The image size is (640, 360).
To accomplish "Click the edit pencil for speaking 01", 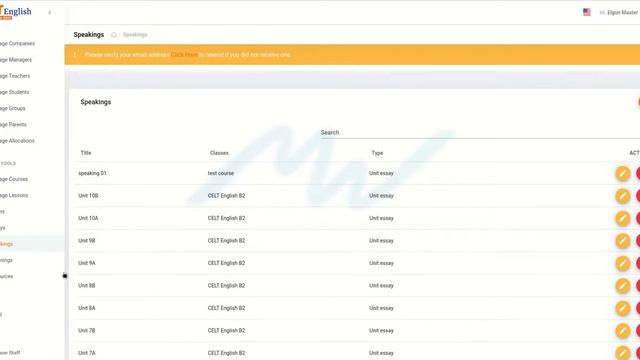I will point(622,173).
